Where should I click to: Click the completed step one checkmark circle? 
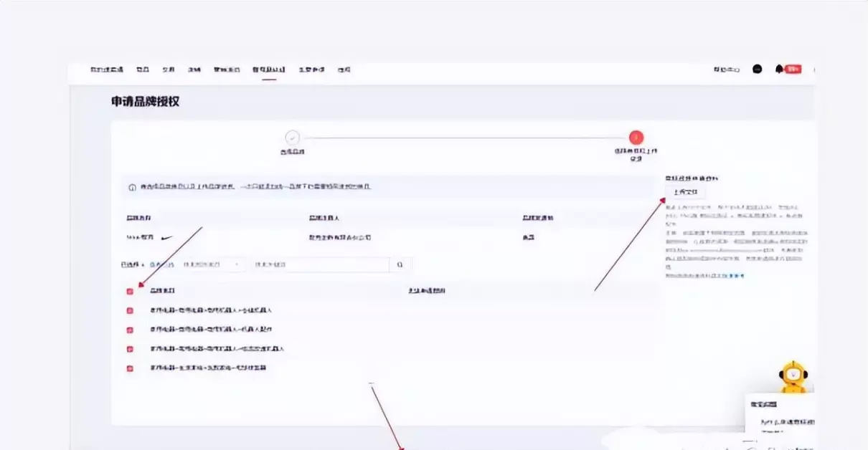pyautogui.click(x=292, y=138)
